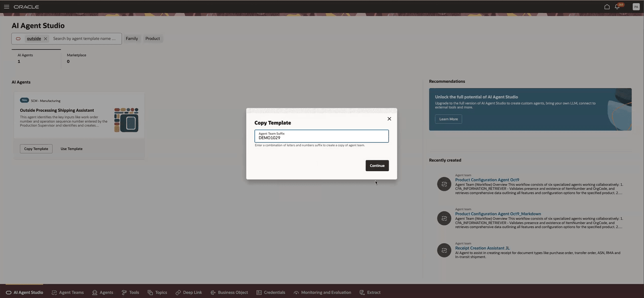Click the 'Unlock the full potential' banner heading
Viewport: 644px width, 298px height.
coord(476,97)
